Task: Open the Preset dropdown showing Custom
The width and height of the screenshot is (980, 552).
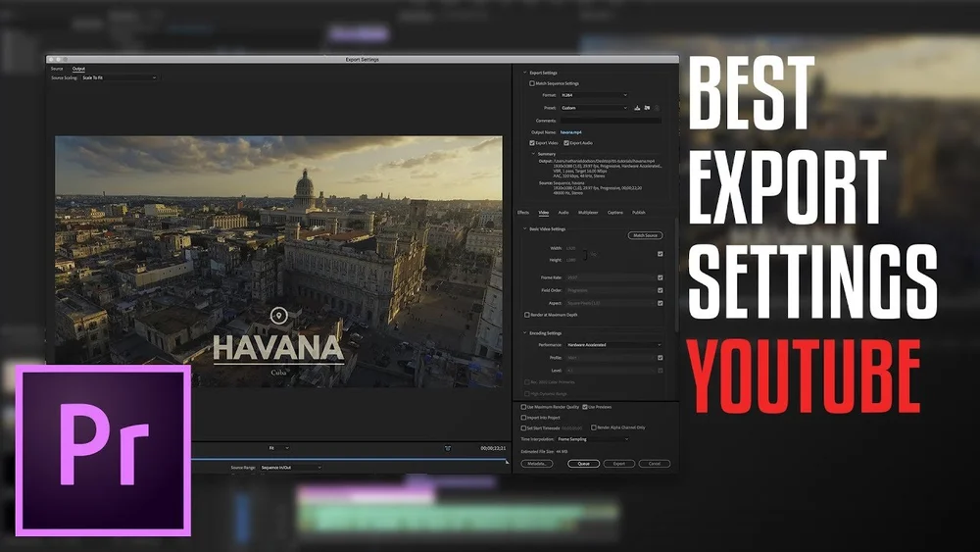Action: 594,108
